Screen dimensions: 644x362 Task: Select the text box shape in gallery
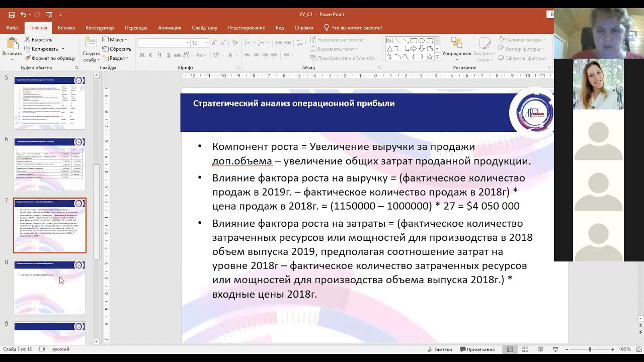389,41
